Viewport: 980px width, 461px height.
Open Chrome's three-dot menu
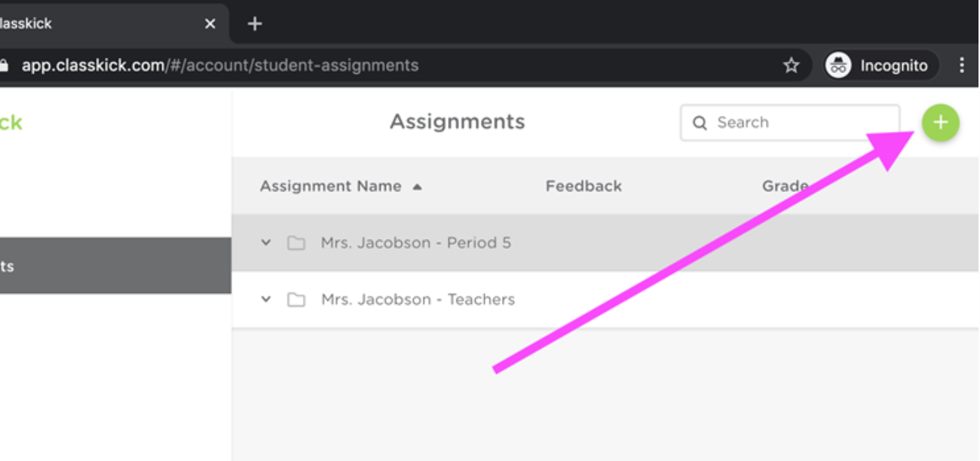(x=962, y=65)
